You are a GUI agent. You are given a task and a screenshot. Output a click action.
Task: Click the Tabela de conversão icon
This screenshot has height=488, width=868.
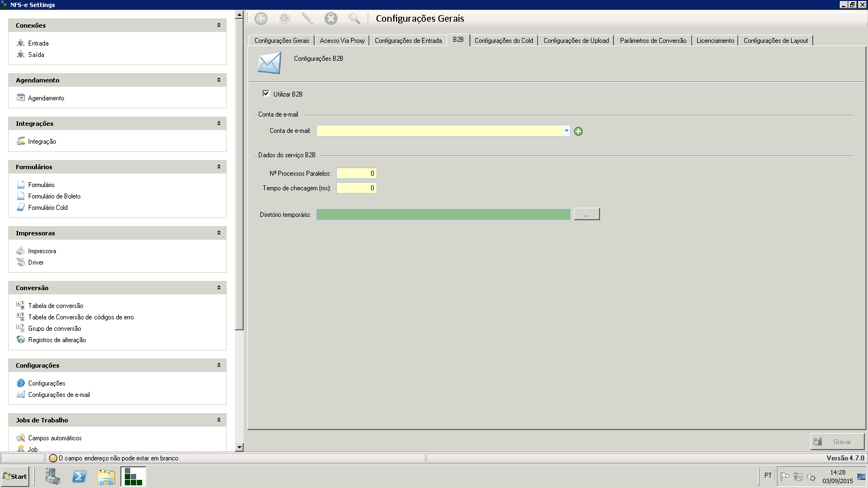(x=21, y=305)
